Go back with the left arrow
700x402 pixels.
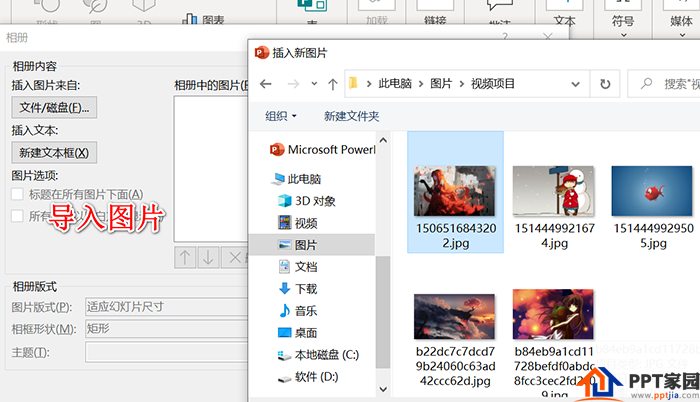(266, 84)
